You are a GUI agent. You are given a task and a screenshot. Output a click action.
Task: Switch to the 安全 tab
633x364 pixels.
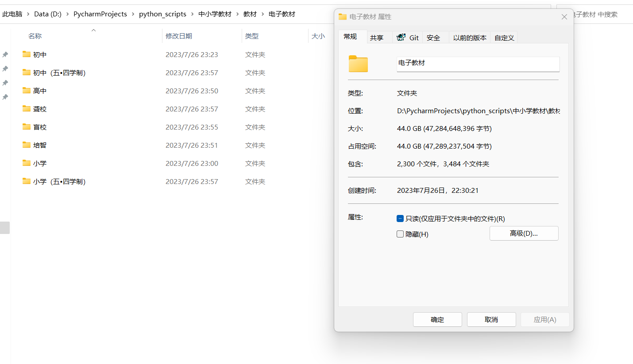pos(433,38)
